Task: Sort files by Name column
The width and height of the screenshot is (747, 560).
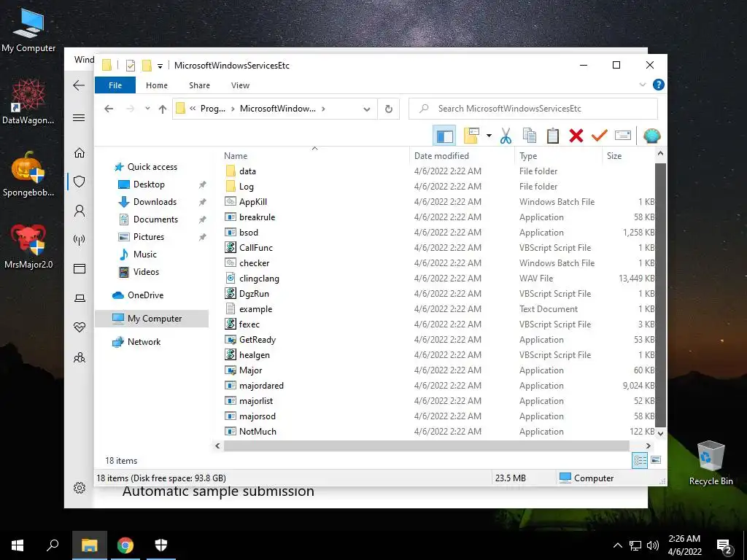Action: 236,156
